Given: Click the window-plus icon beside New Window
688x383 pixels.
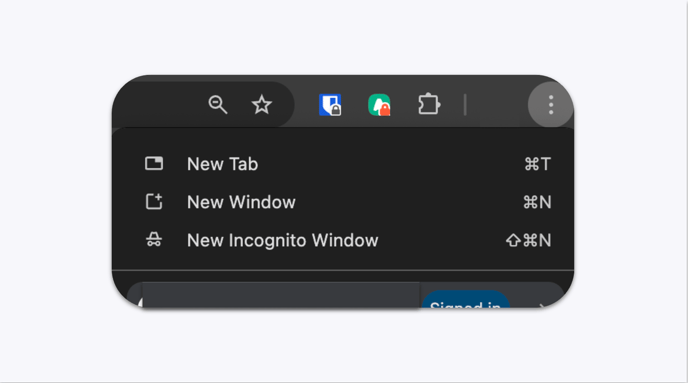Looking at the screenshot, I should (x=154, y=202).
